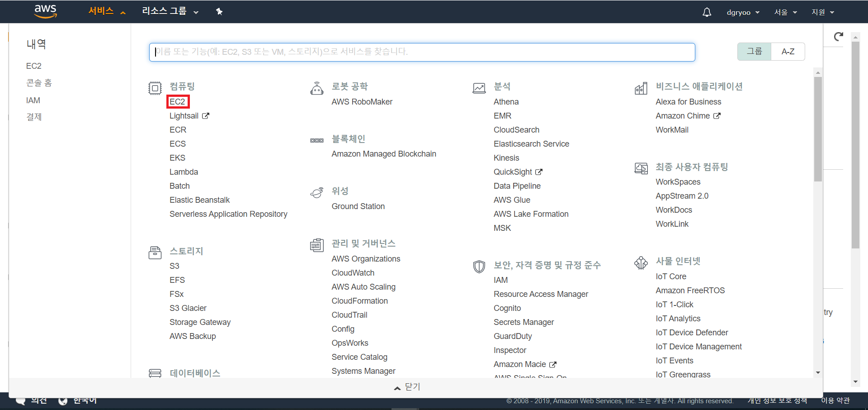Open 콘솔 홈 from history list
This screenshot has height=410, width=868.
(39, 83)
